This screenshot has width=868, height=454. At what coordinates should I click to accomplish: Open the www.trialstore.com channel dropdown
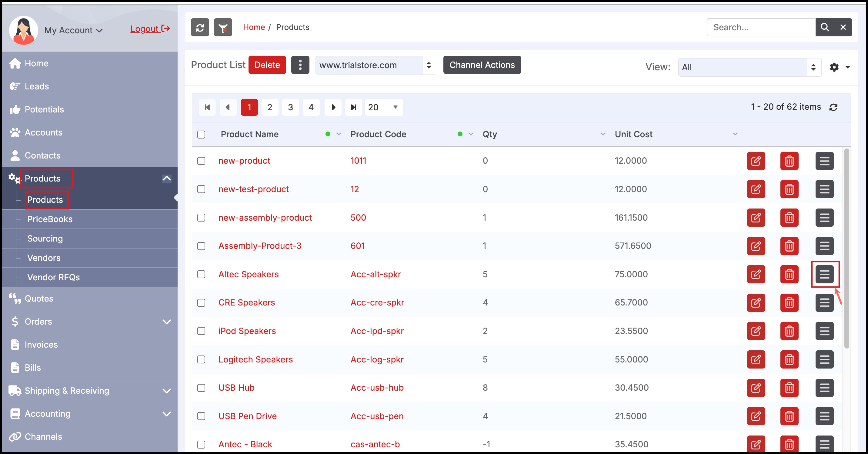376,65
